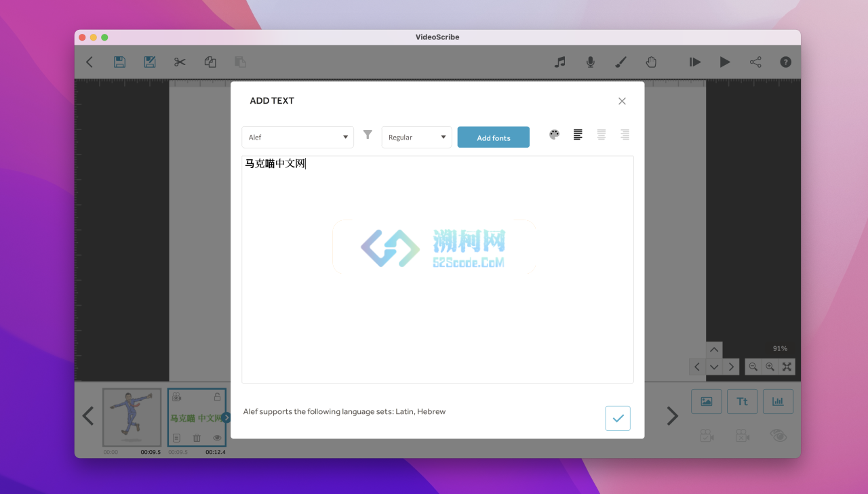Cut with the scissors icon
868x494 pixels.
pos(180,62)
